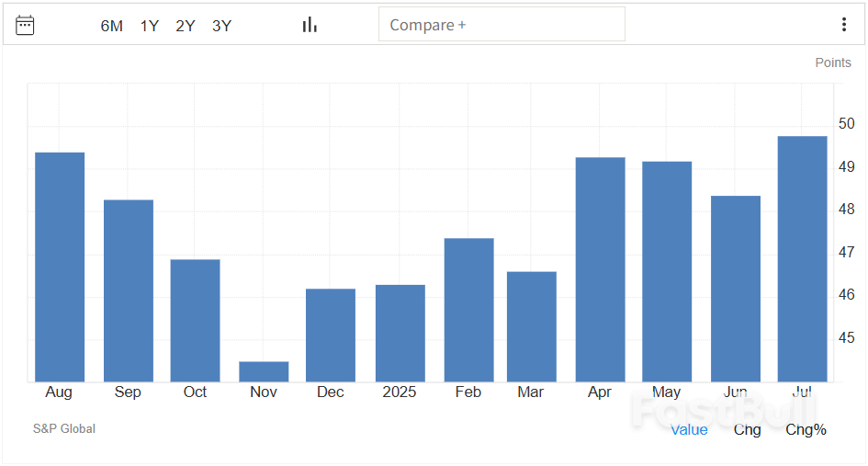This screenshot has width=868, height=466.
Task: Select the July highest bar
Action: 802,258
